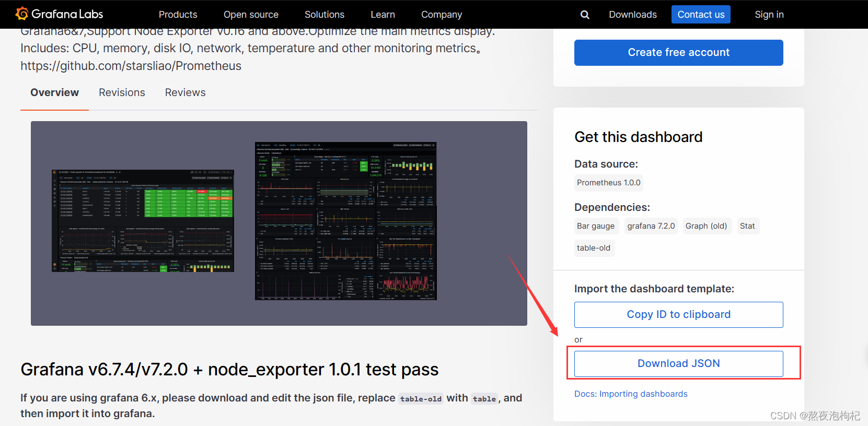868x426 pixels.
Task: Click the Grafana v6.7.4/v7.2.0 test pass heading
Action: tap(229, 370)
